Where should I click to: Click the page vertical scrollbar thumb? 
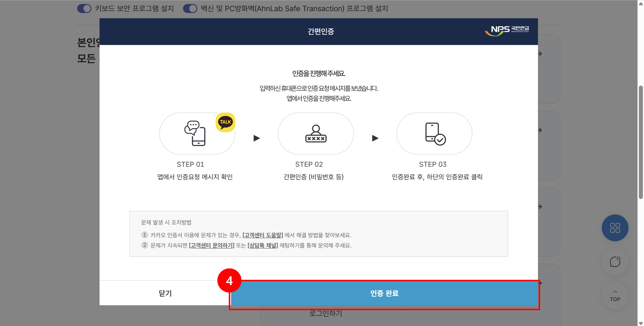point(640,142)
